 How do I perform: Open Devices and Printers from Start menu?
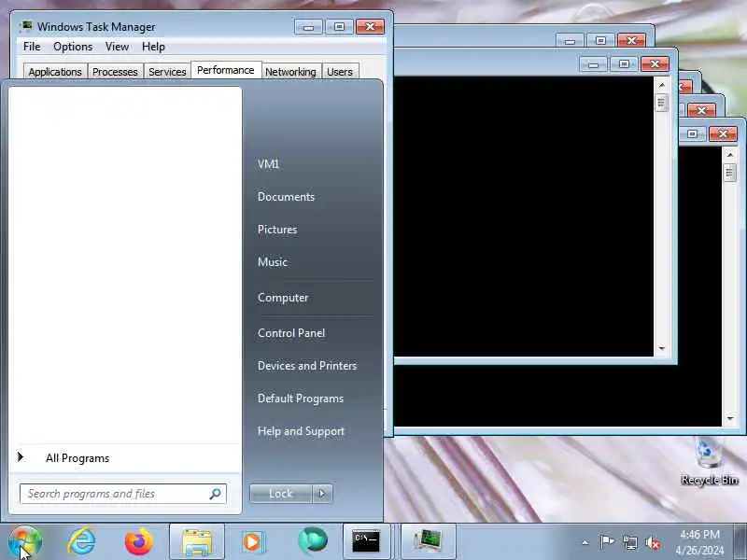[x=307, y=366]
